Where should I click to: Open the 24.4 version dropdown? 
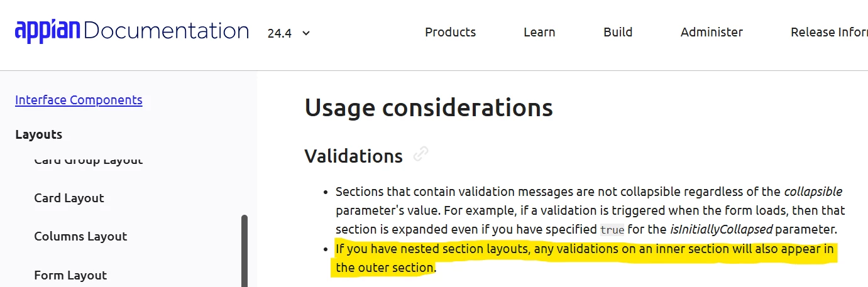coord(288,33)
